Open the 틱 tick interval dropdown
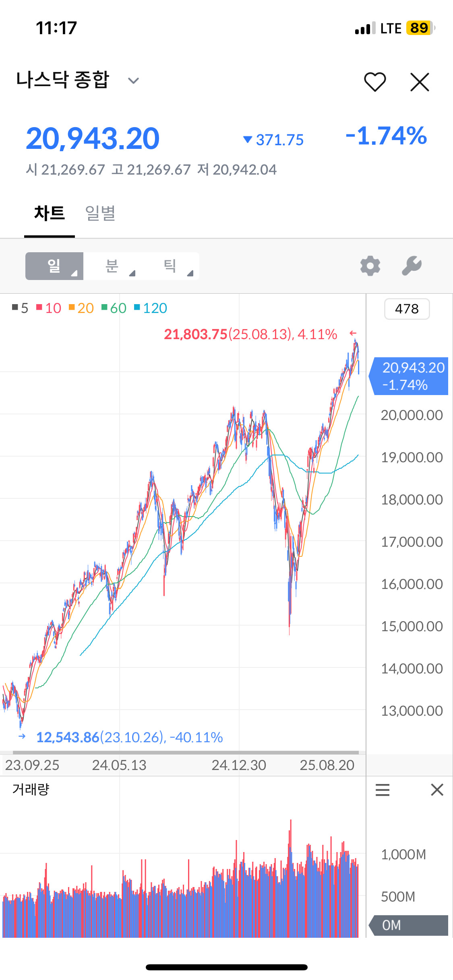This screenshot has height=980, width=453. (x=170, y=266)
